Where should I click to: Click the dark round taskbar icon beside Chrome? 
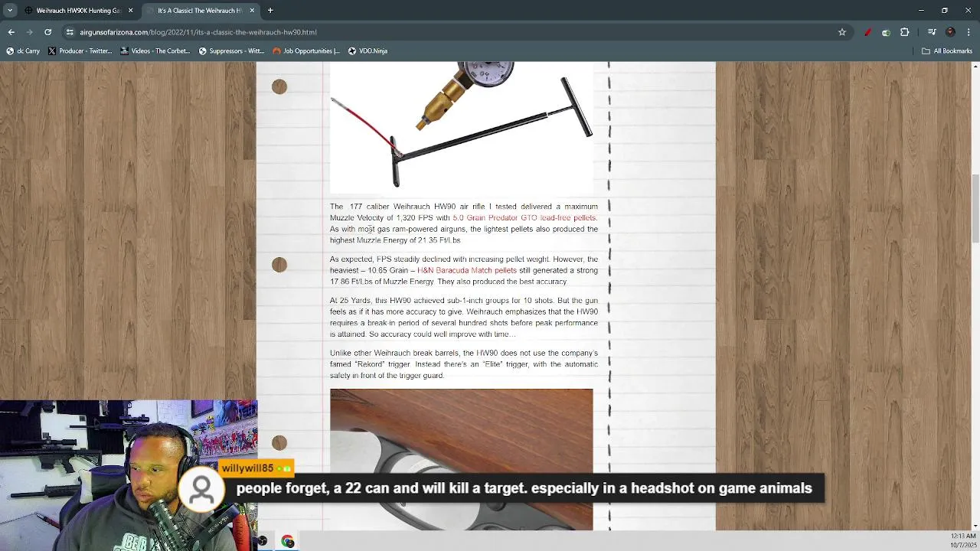(x=262, y=541)
